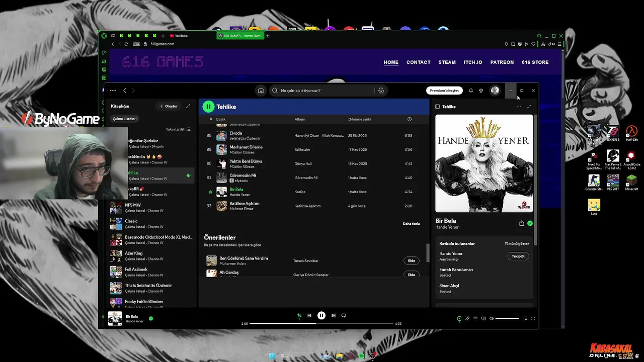
Task: Open Spotify notifications bell
Action: (x=471, y=90)
